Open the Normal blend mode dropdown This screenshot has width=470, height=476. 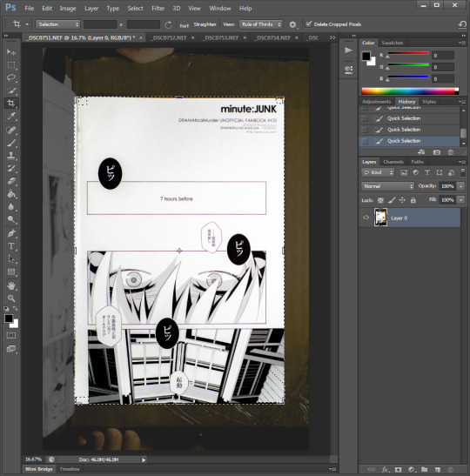pos(387,185)
